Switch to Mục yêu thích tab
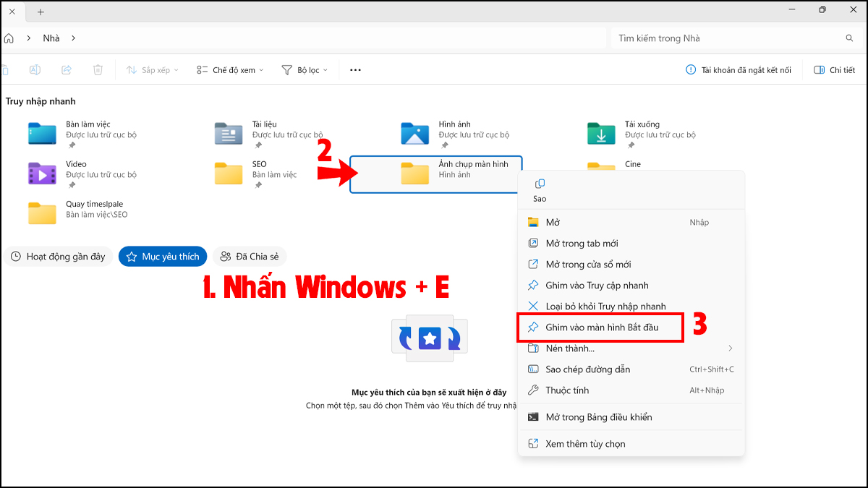 [x=163, y=257]
